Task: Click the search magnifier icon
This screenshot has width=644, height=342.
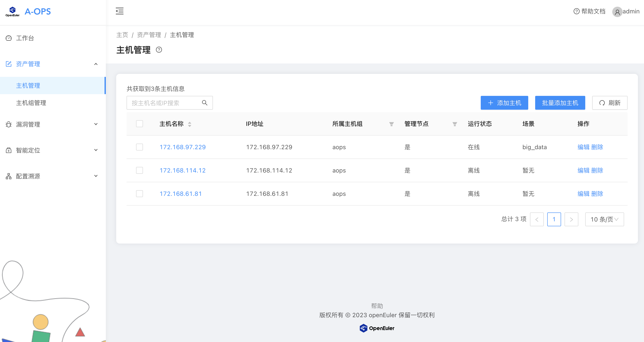Action: [x=205, y=103]
